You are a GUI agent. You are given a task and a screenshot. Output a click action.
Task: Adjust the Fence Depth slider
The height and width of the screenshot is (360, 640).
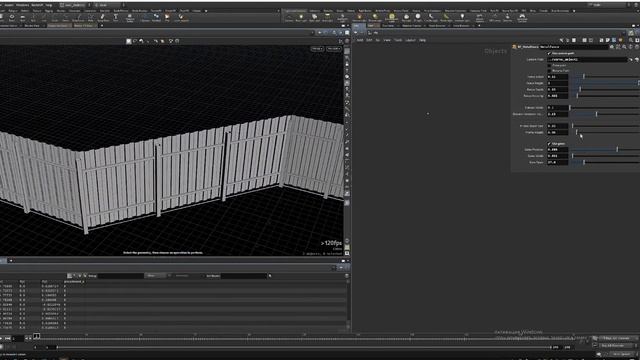[x=604, y=89]
